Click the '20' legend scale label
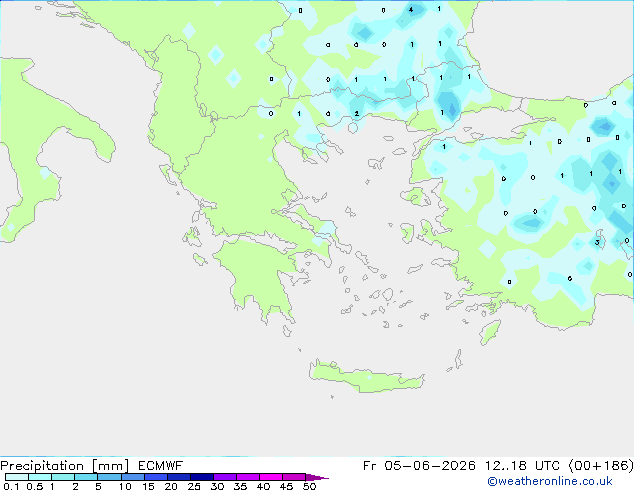 click(171, 486)
